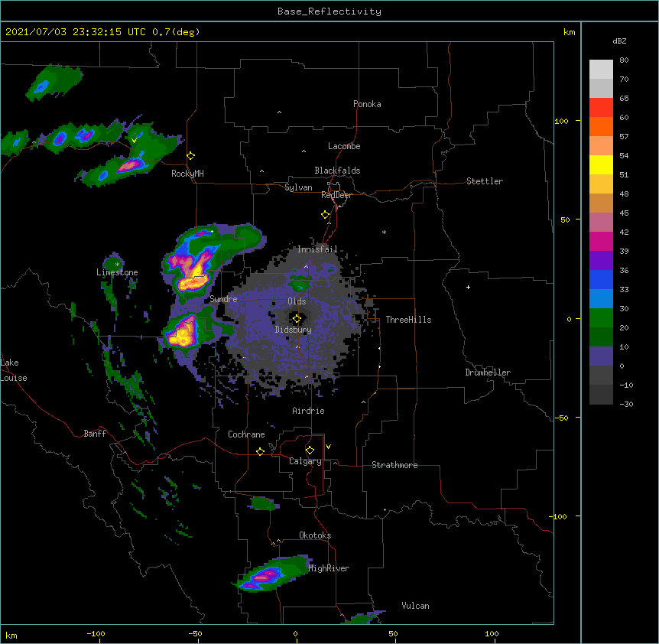Click the Sundre label
Image resolution: width=659 pixels, height=644 pixels.
tap(223, 299)
